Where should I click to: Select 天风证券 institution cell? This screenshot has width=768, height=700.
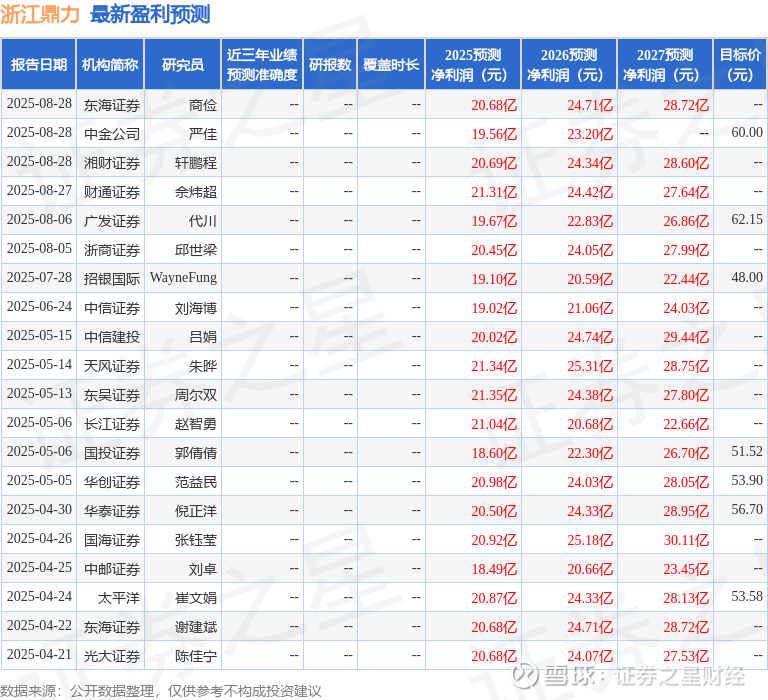pyautogui.click(x=112, y=365)
